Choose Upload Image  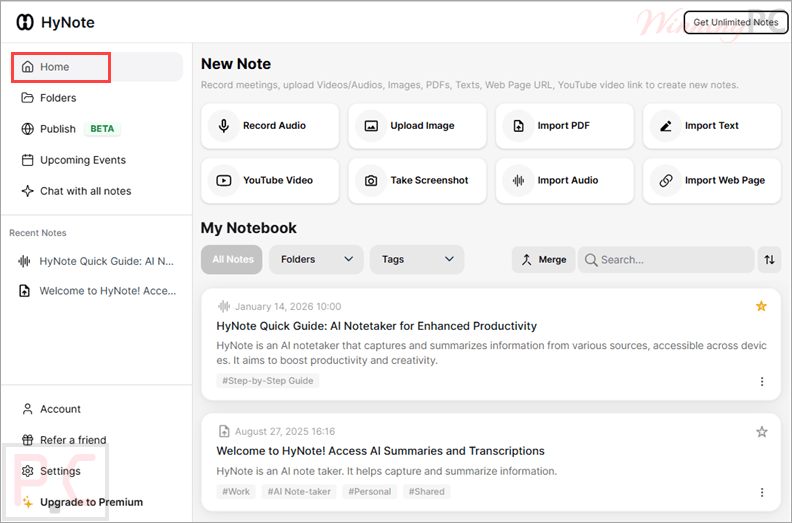click(x=417, y=126)
